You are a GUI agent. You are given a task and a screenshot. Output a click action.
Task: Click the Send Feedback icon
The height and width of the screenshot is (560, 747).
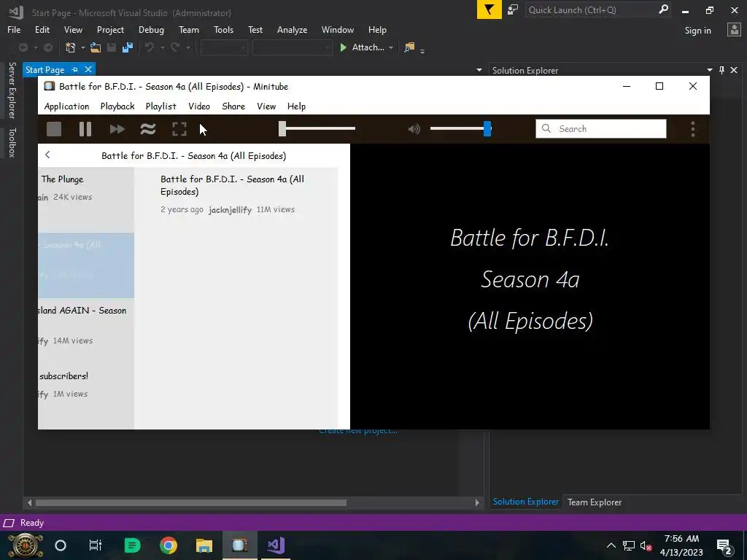(513, 9)
